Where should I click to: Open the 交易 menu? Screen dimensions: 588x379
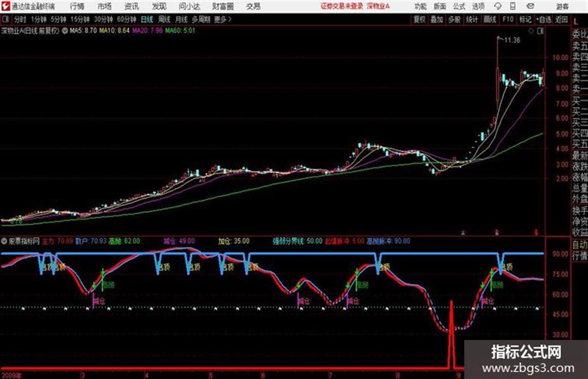pyautogui.click(x=253, y=6)
